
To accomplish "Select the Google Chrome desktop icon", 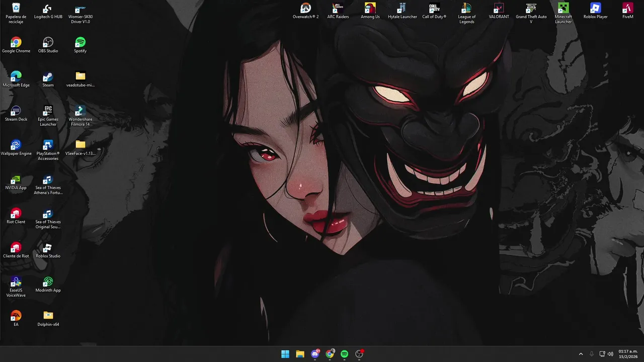I will tap(16, 45).
